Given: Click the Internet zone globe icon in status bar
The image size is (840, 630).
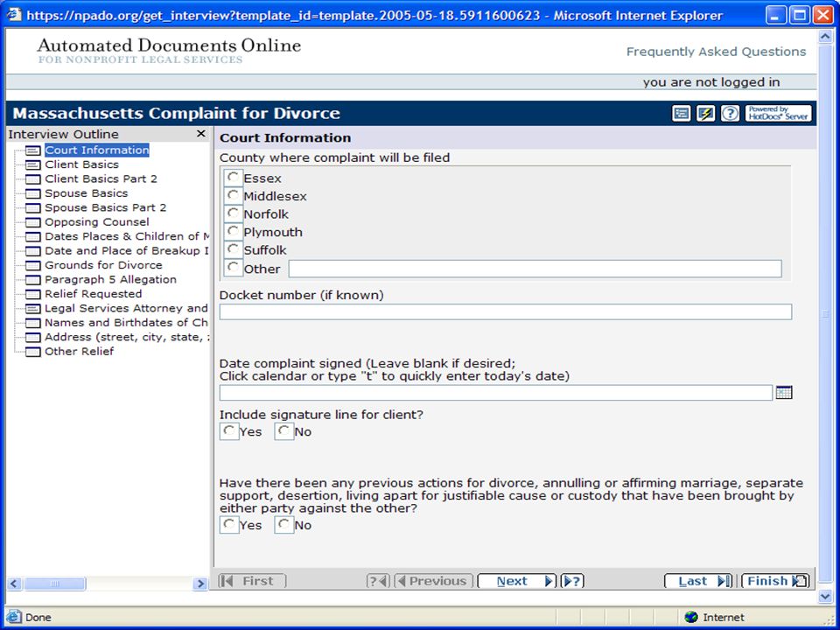Looking at the screenshot, I should click(x=691, y=617).
